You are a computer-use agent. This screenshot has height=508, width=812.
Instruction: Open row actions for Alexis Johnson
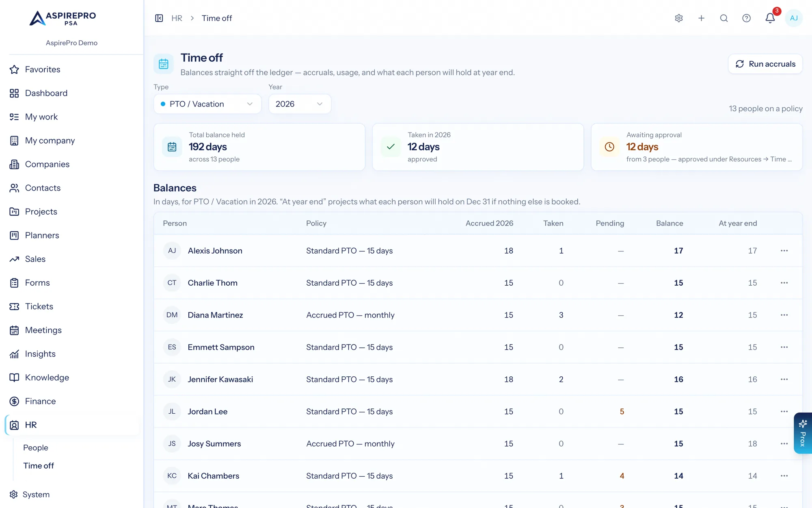coord(784,251)
